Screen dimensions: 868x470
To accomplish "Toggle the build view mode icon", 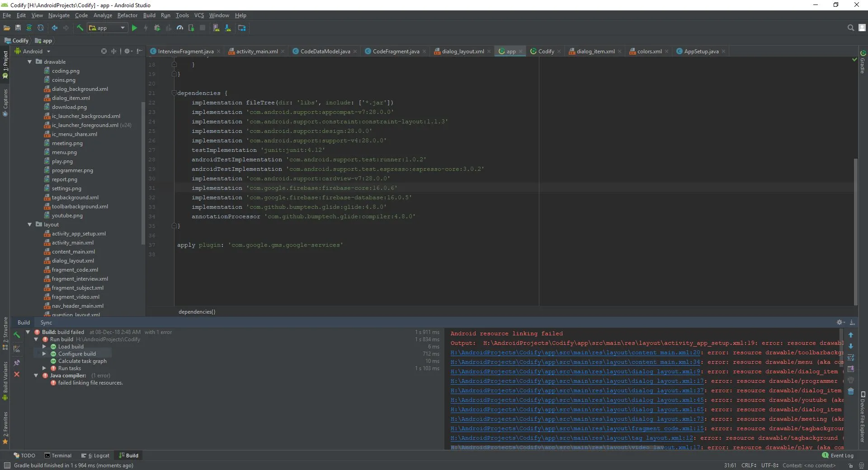I will pos(17,349).
